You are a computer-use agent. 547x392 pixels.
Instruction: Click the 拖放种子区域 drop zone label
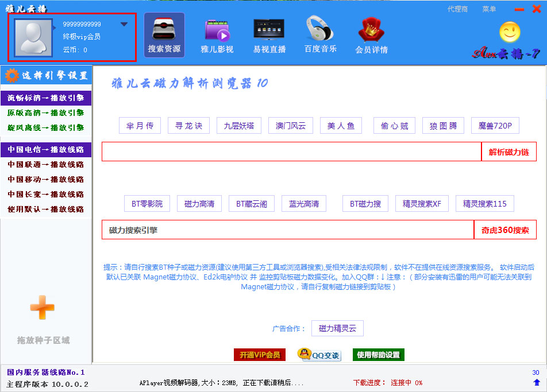(43, 340)
